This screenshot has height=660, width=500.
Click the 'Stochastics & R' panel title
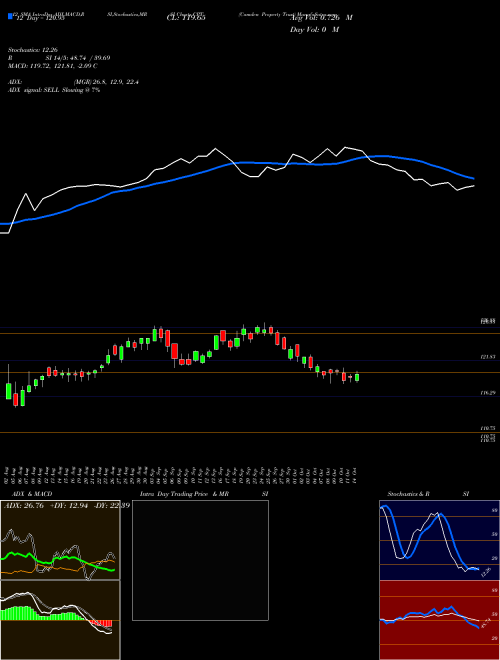[409, 494]
